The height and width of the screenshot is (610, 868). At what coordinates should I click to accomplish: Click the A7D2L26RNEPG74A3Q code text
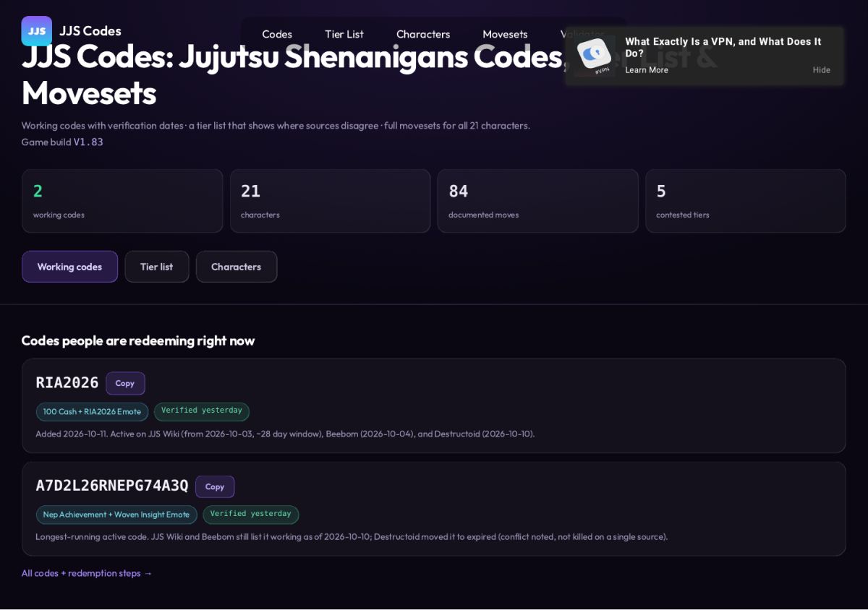tap(112, 486)
